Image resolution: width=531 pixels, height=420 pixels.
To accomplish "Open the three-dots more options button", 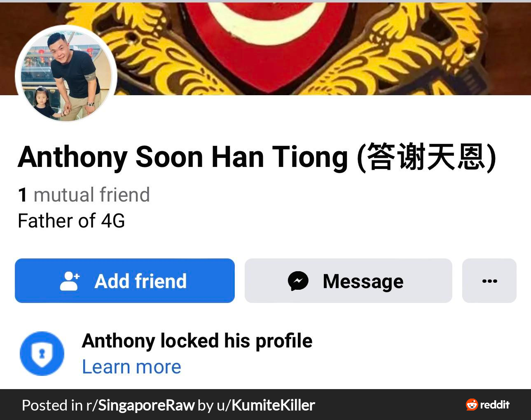I will [x=489, y=281].
